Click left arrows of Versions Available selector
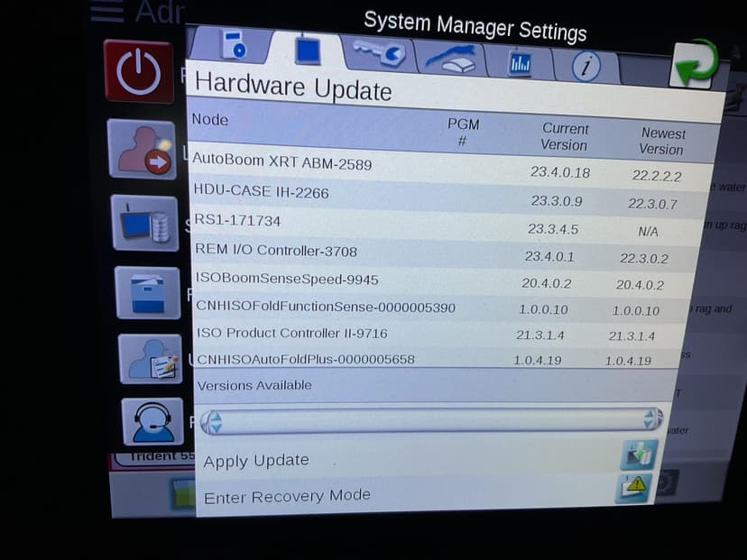 [214, 422]
